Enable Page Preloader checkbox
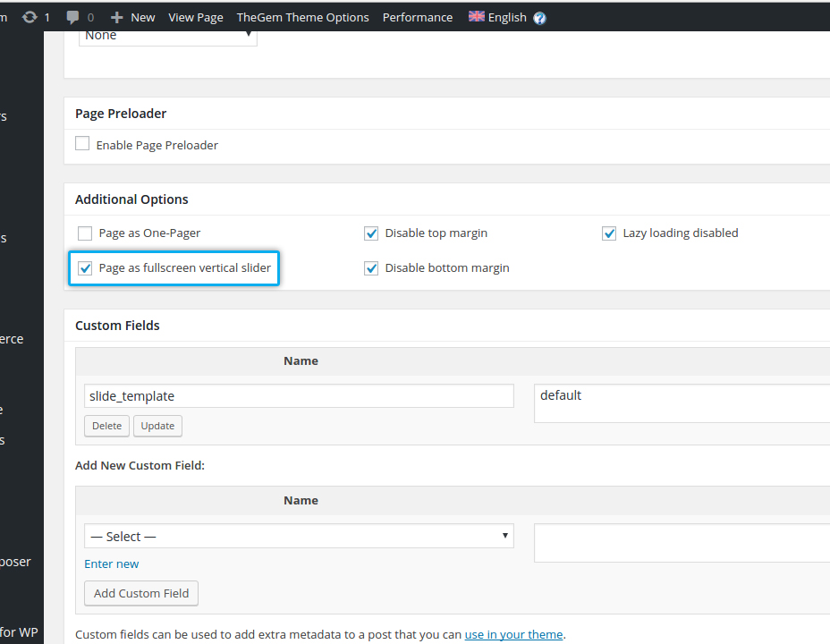This screenshot has width=830, height=644. tap(82, 144)
